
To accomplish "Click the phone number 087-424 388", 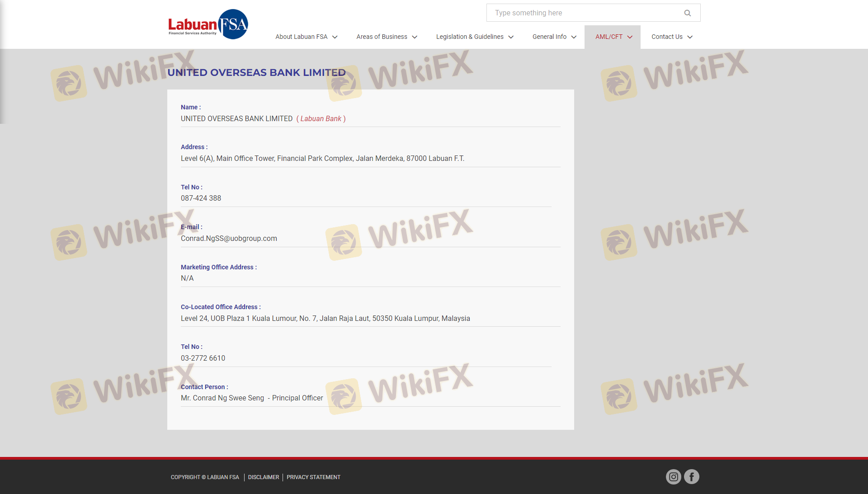I will pyautogui.click(x=201, y=198).
